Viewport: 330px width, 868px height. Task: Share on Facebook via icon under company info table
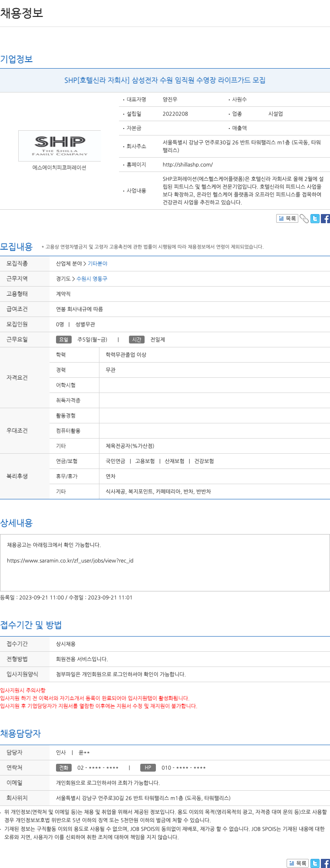pos(325,219)
